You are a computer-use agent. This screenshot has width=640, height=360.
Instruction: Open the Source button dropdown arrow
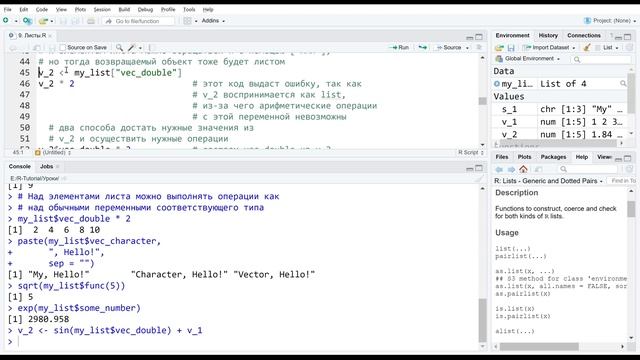(467, 48)
